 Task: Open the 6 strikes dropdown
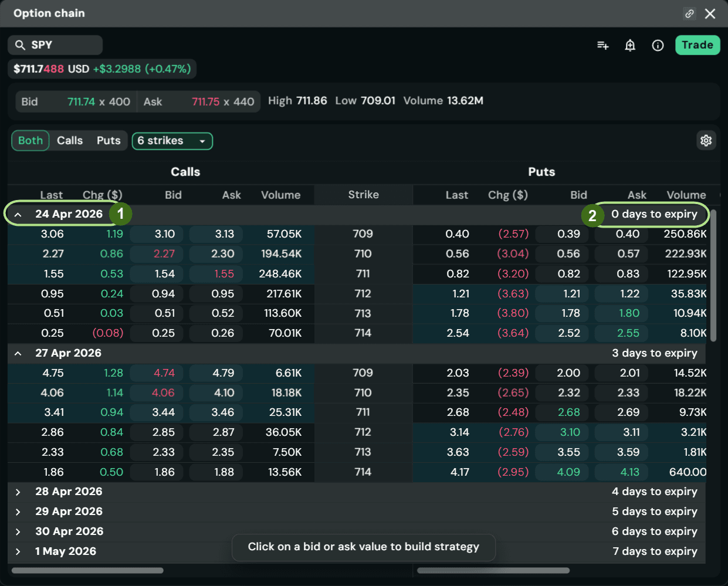pyautogui.click(x=172, y=141)
